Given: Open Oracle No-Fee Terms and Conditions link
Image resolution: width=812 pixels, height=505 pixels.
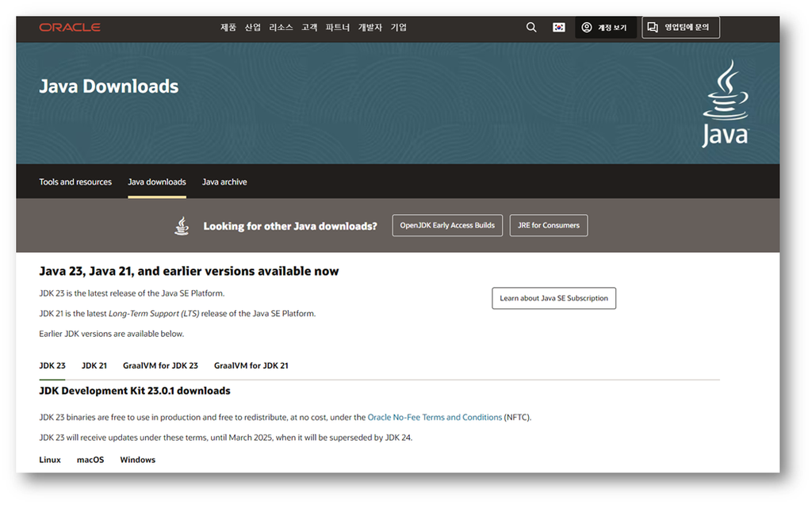Looking at the screenshot, I should [435, 418].
